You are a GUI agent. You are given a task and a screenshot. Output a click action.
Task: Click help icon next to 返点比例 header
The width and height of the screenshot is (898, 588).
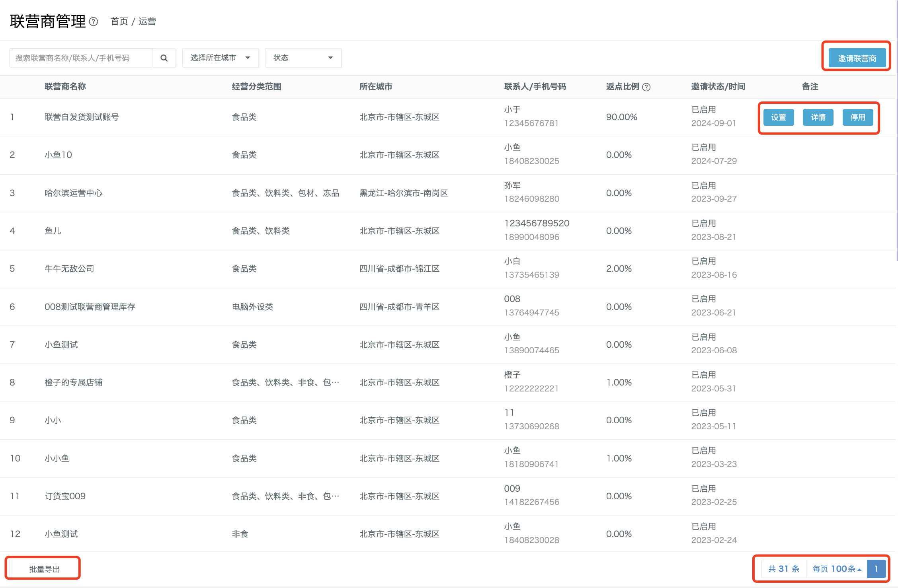pyautogui.click(x=647, y=87)
